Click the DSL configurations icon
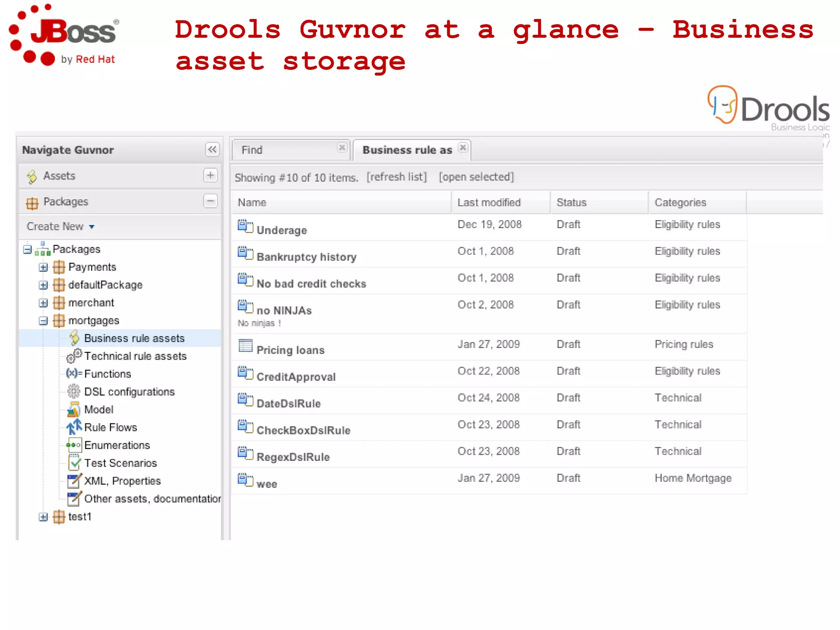 coord(74,391)
